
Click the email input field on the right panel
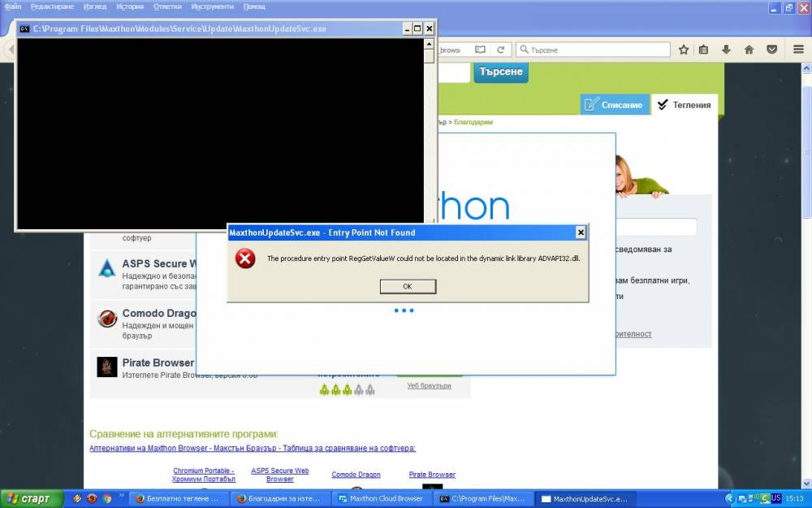656,227
